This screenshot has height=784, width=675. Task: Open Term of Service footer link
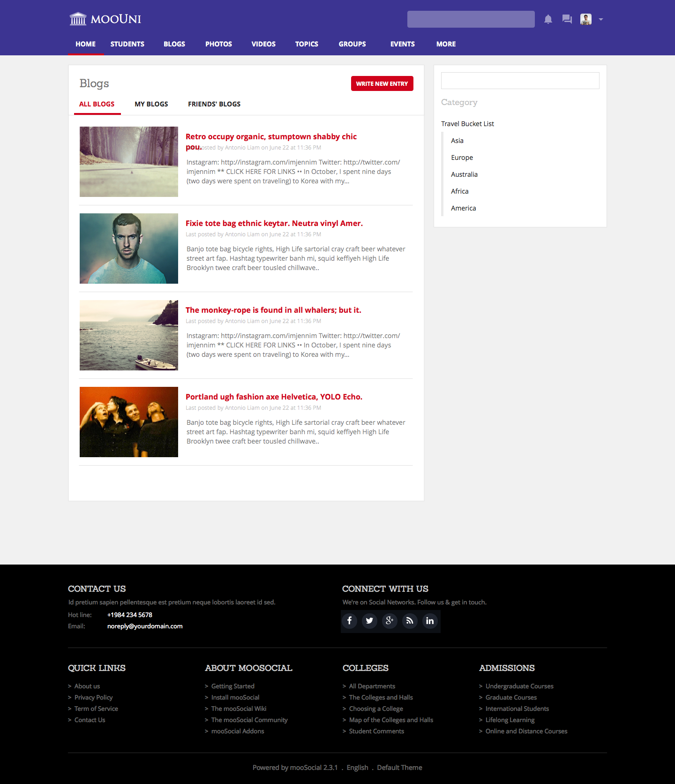click(x=96, y=709)
